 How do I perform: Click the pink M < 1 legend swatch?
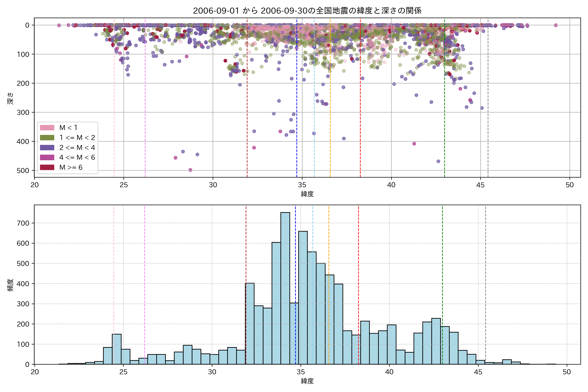point(47,128)
